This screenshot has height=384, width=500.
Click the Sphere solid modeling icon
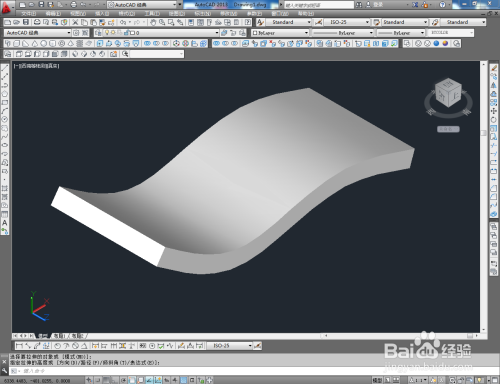[44, 44]
